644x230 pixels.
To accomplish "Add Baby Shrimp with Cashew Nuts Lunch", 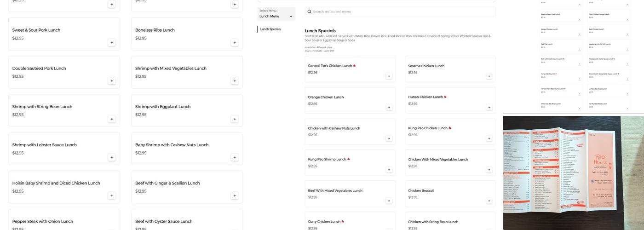I will (235, 157).
